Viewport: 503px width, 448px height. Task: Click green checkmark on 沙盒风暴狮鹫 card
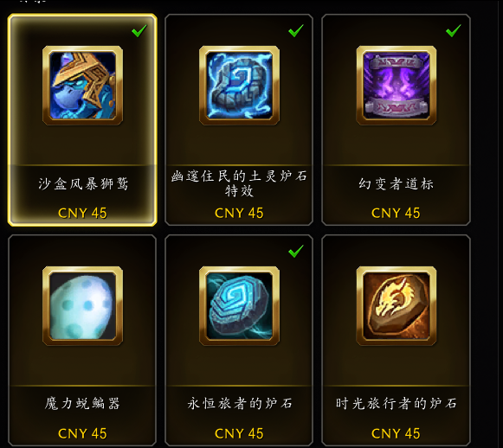[x=139, y=31]
